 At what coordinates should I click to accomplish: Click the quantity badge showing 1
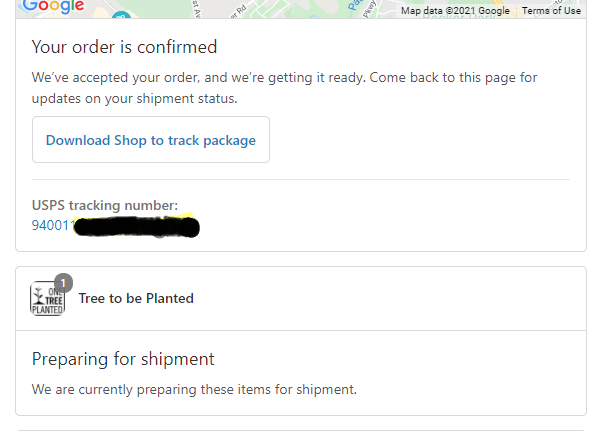coord(63,282)
